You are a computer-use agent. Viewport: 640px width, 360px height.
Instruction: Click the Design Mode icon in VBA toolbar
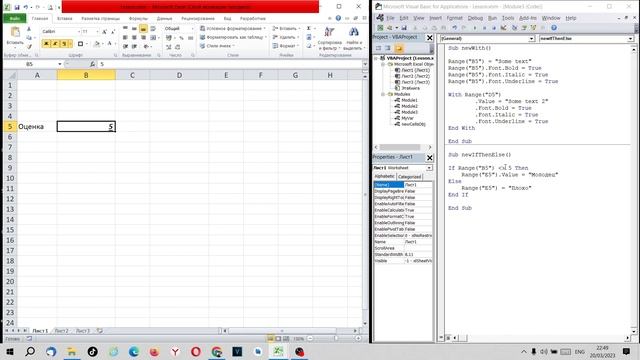click(x=504, y=28)
